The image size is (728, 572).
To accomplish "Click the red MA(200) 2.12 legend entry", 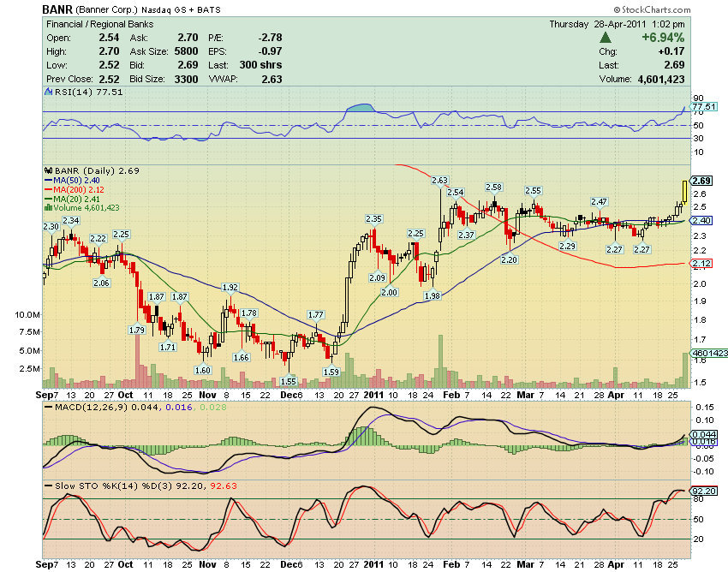I will click(x=75, y=189).
